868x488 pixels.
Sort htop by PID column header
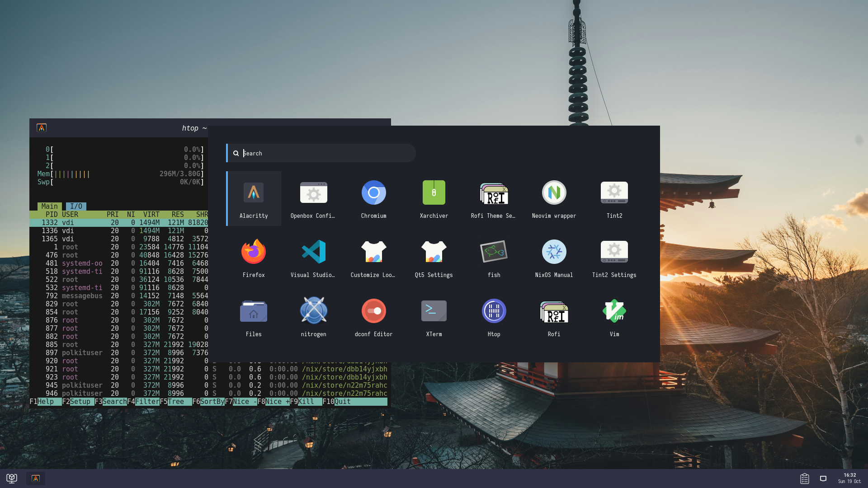(x=52, y=215)
